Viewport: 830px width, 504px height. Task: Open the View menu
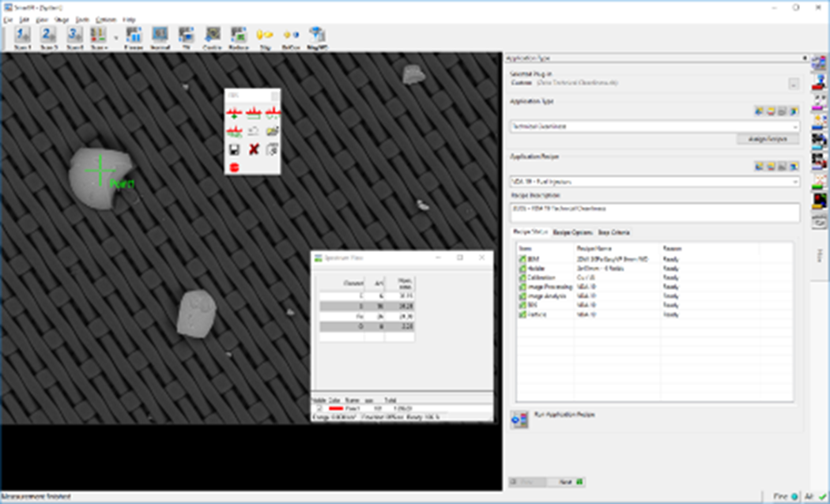(41, 20)
